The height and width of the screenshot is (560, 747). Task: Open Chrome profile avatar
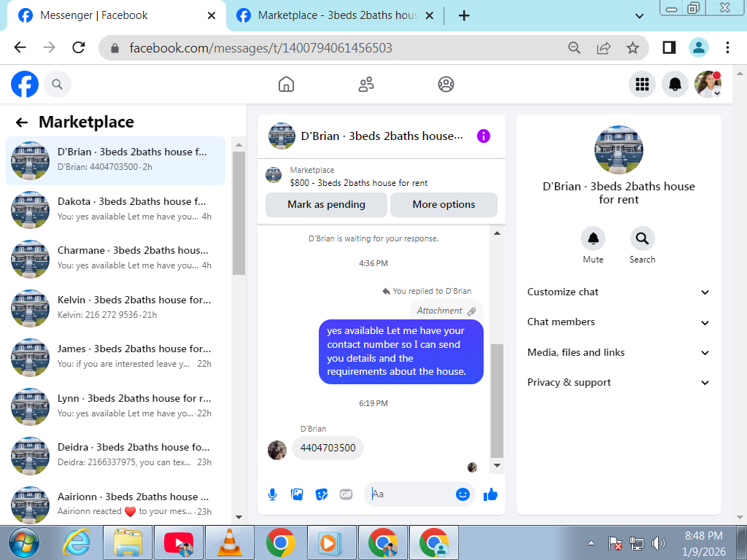pos(698,47)
